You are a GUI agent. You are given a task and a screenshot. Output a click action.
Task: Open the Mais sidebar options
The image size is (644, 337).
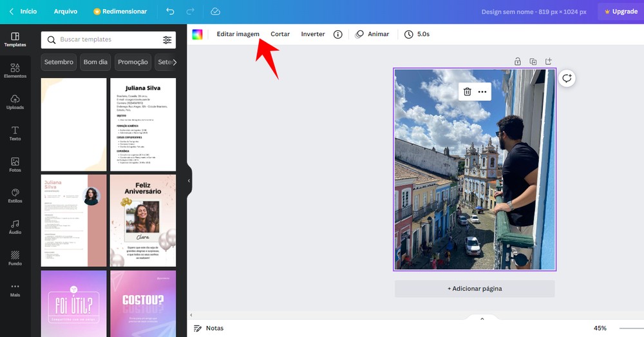[x=15, y=289]
